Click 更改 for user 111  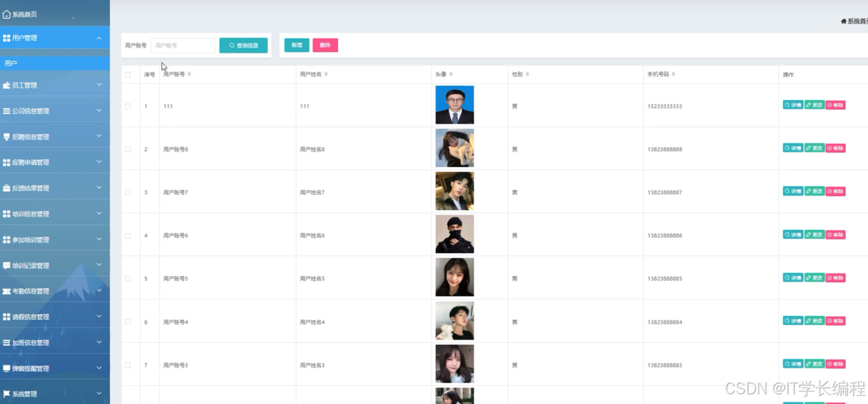pos(815,105)
